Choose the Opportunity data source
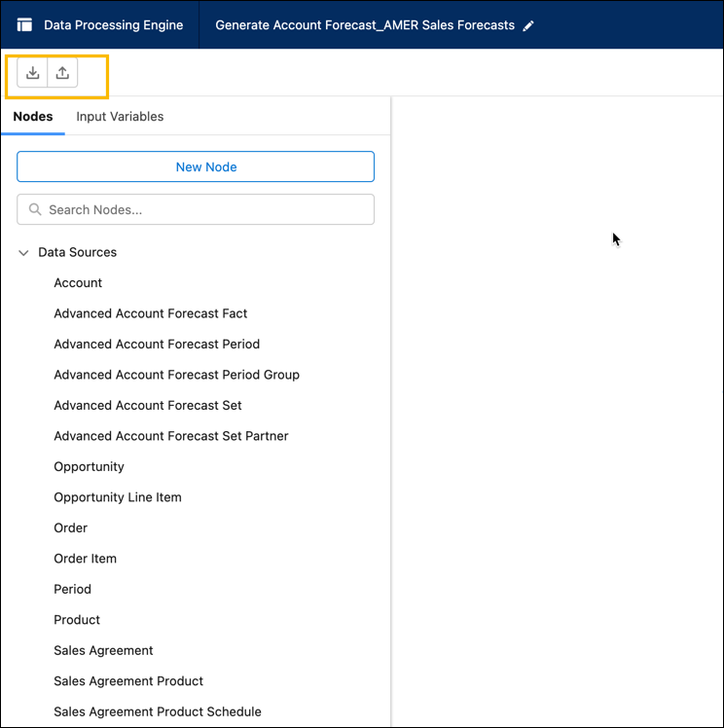The height and width of the screenshot is (728, 724). (90, 466)
